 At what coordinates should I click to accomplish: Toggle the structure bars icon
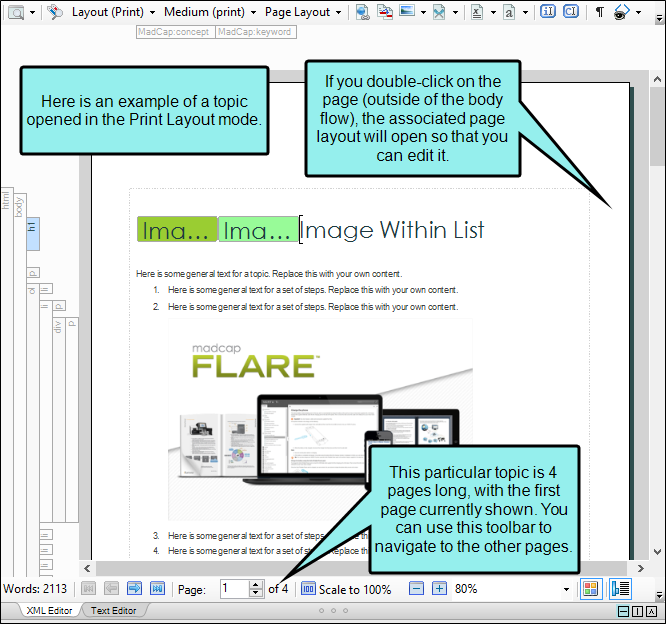pyautogui.click(x=621, y=589)
